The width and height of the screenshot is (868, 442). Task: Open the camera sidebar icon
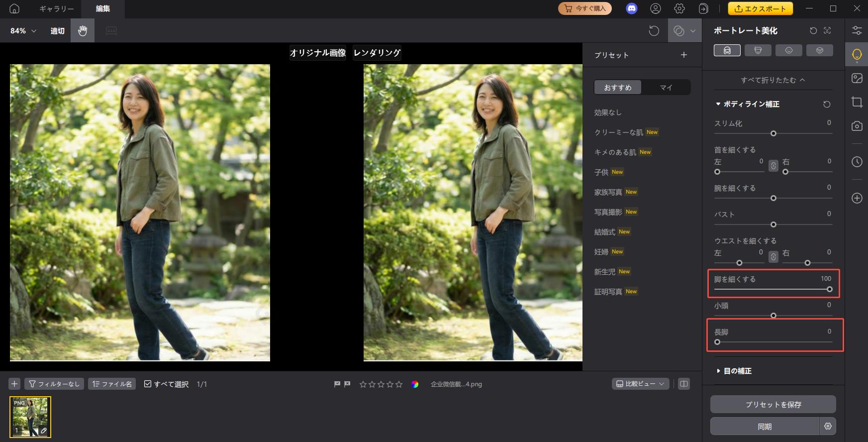[x=857, y=126]
